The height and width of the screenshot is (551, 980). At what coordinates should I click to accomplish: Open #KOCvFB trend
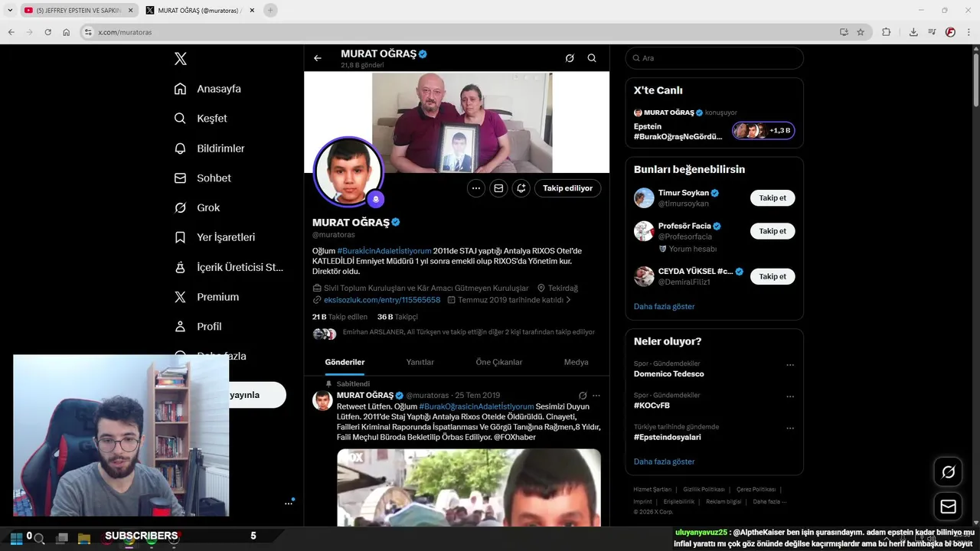(x=652, y=406)
